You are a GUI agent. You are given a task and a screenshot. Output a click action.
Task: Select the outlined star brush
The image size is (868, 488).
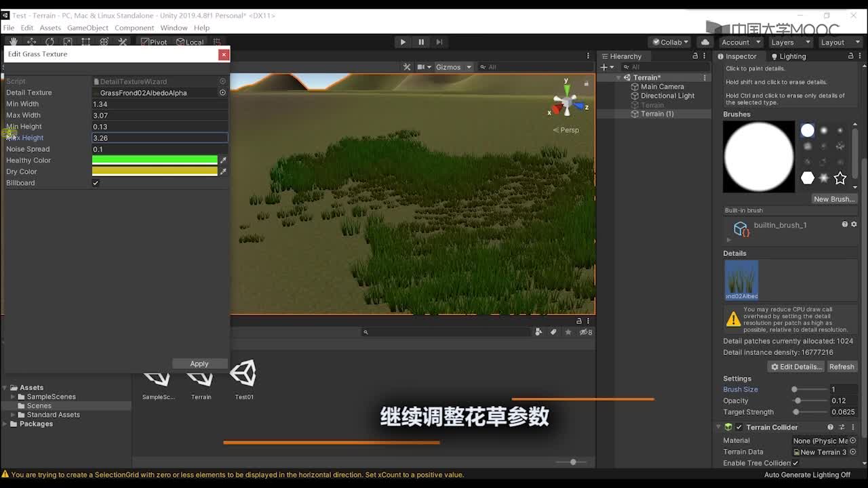840,178
